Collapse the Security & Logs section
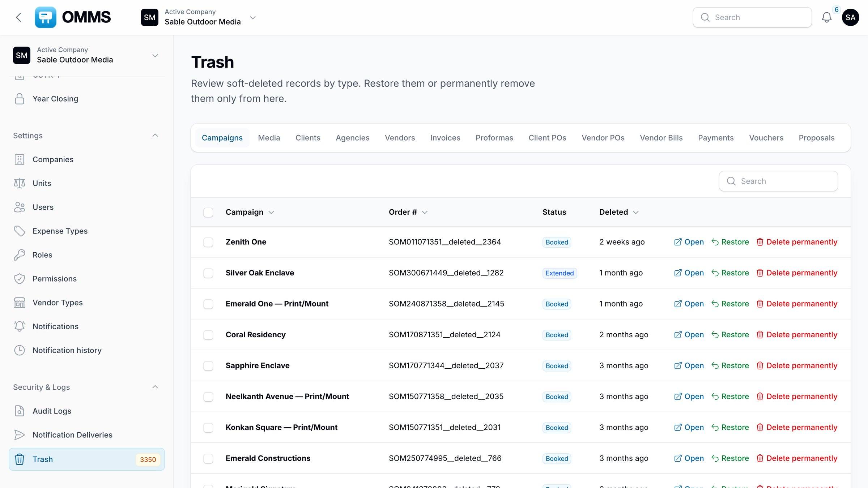This screenshot has height=488, width=868. pos(155,387)
